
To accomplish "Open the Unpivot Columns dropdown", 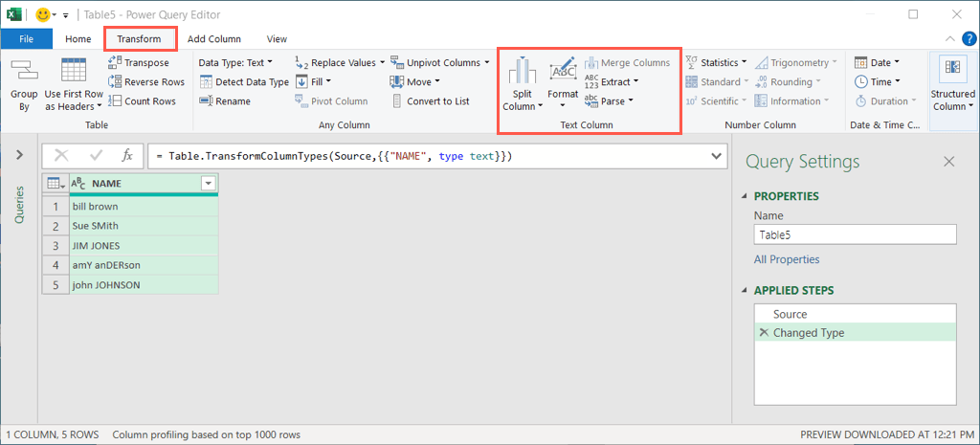I will (x=440, y=62).
